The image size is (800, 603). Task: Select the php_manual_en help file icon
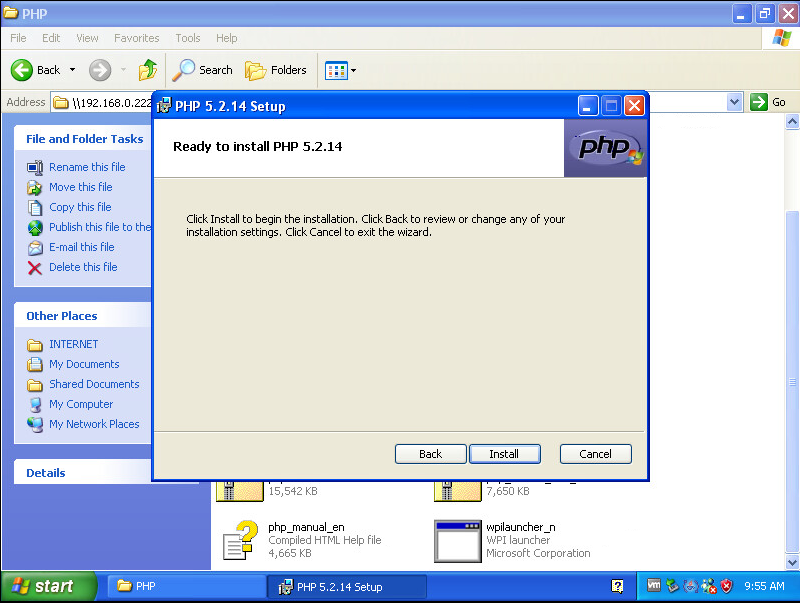[240, 540]
